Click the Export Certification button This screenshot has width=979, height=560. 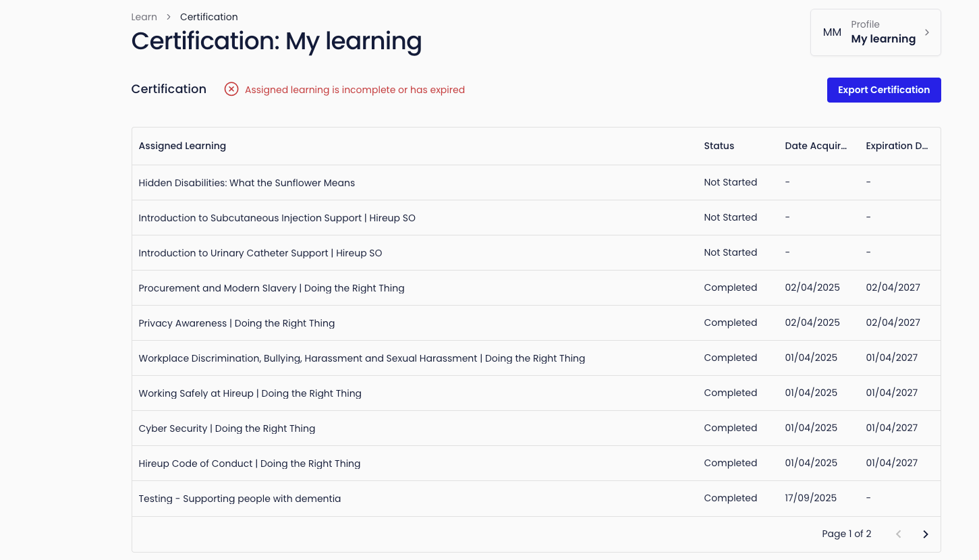pyautogui.click(x=883, y=90)
